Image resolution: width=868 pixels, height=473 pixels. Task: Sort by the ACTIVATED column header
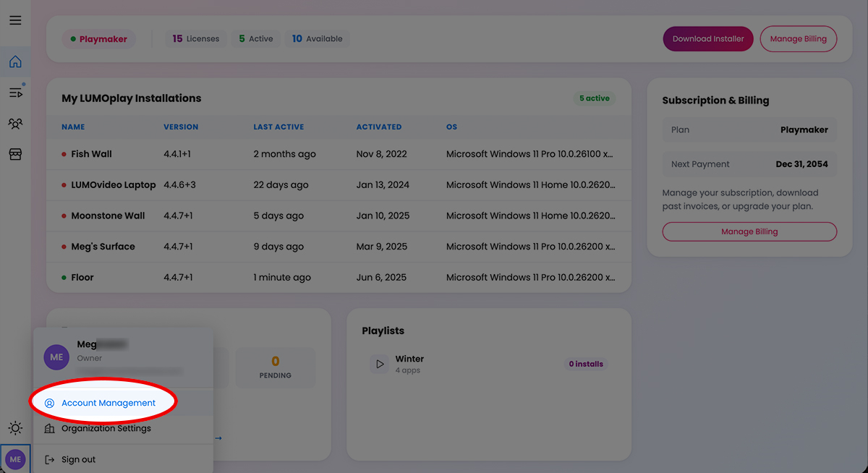pos(379,127)
